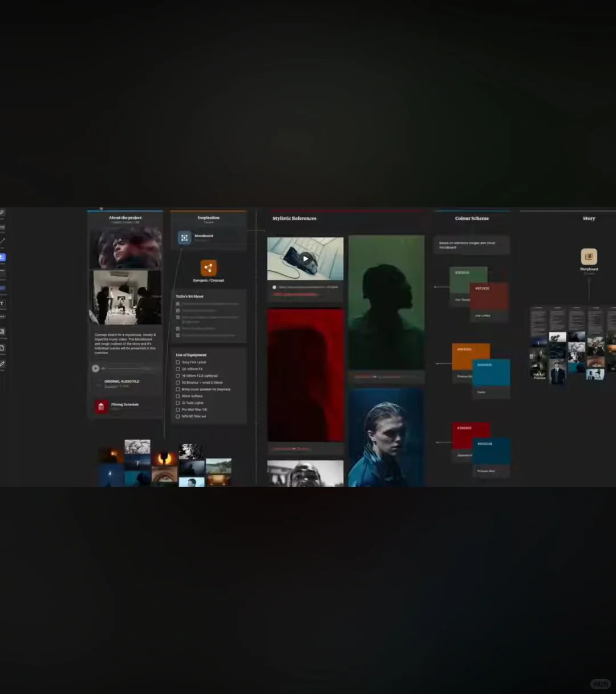The width and height of the screenshot is (616, 694).
Task: Select the Draw pencil tool in left toolbar
Action: click(2, 364)
